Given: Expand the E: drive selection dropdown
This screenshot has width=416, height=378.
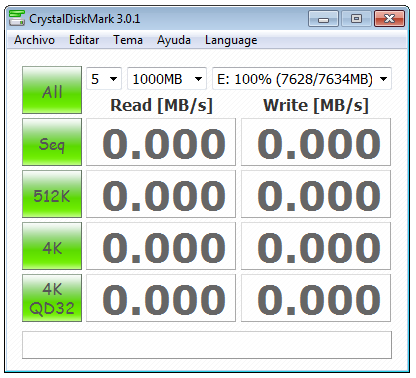Looking at the screenshot, I should tap(302, 79).
